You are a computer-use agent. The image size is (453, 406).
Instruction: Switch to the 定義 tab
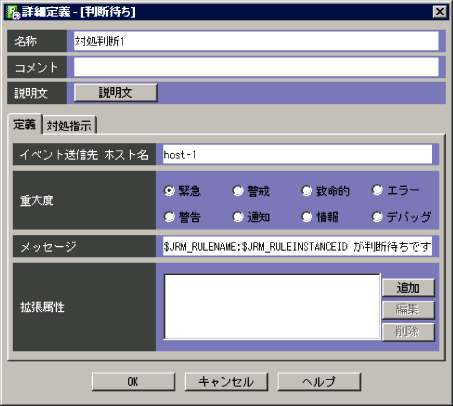coord(24,124)
